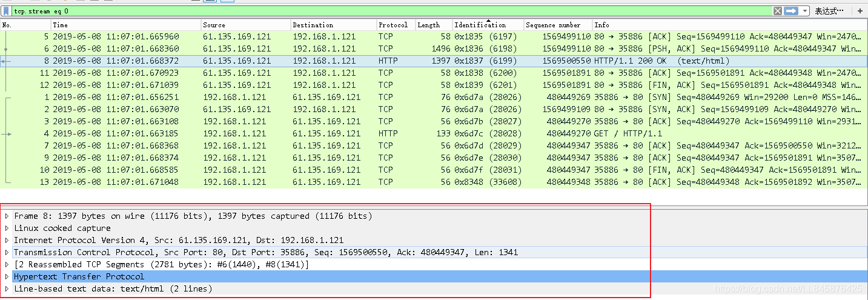Expand Transmission Control Protocol details

(7, 253)
